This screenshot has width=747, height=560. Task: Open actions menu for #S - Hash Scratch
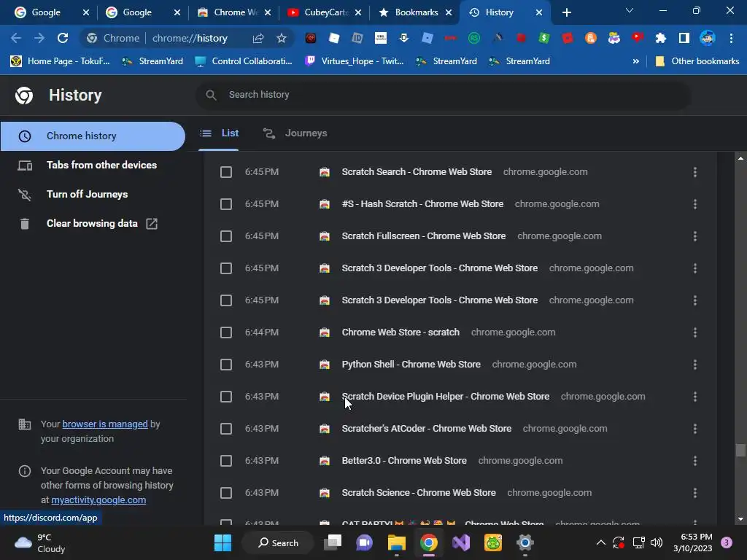click(695, 204)
